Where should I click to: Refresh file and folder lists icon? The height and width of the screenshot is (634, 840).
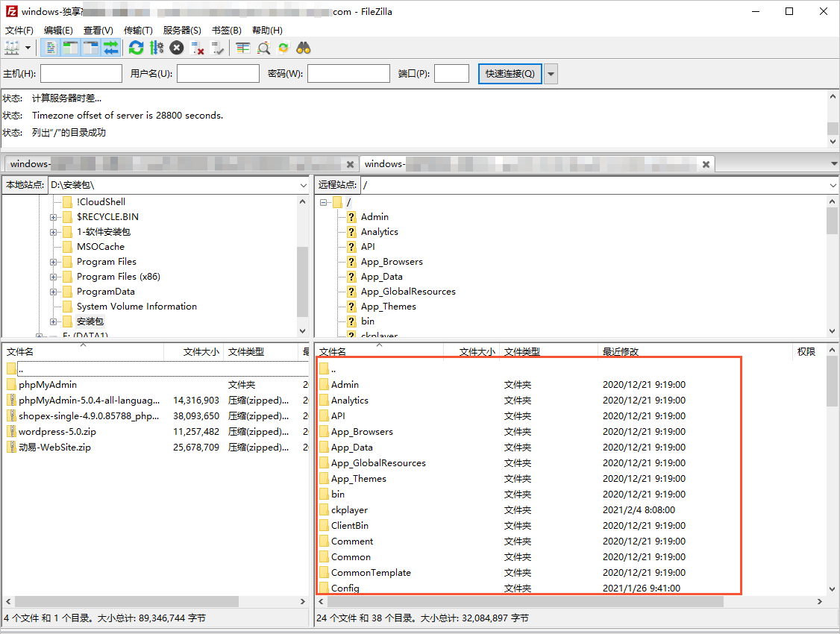coord(136,48)
